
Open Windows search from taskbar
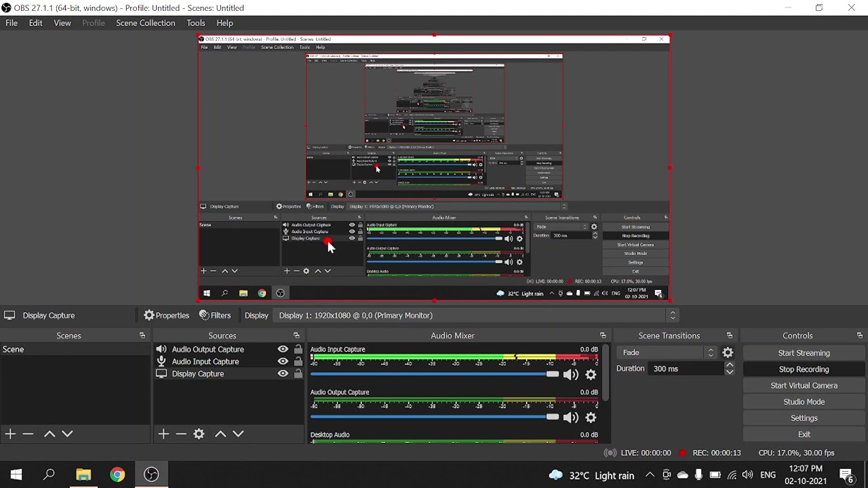pyautogui.click(x=49, y=475)
